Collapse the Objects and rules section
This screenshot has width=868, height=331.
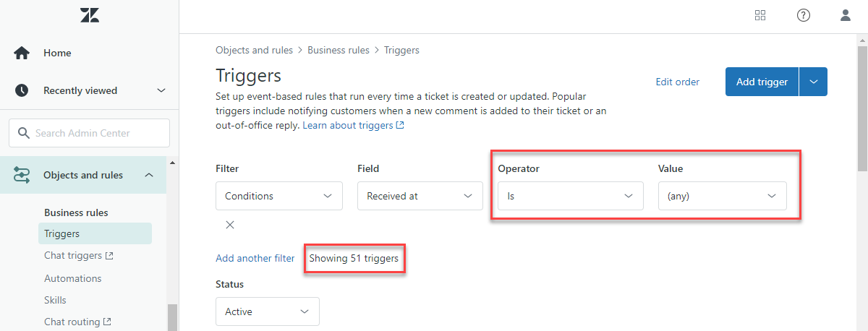point(149,175)
